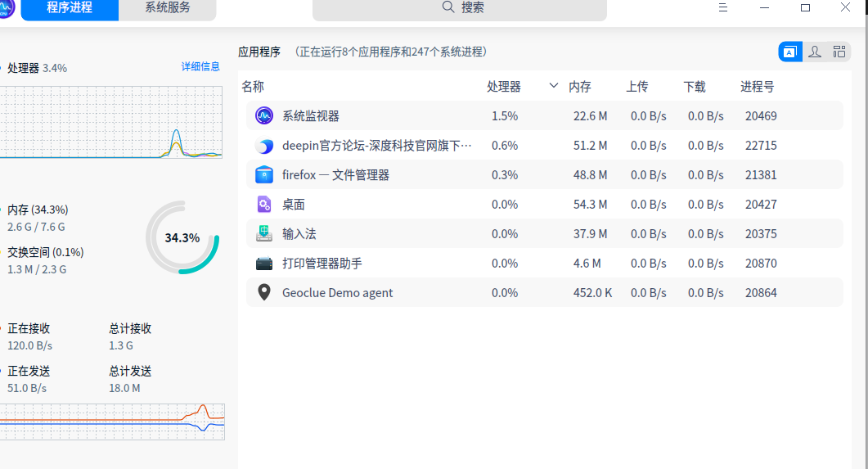Select the firefox — 文件管理器 name
The width and height of the screenshot is (868, 469).
point(335,175)
